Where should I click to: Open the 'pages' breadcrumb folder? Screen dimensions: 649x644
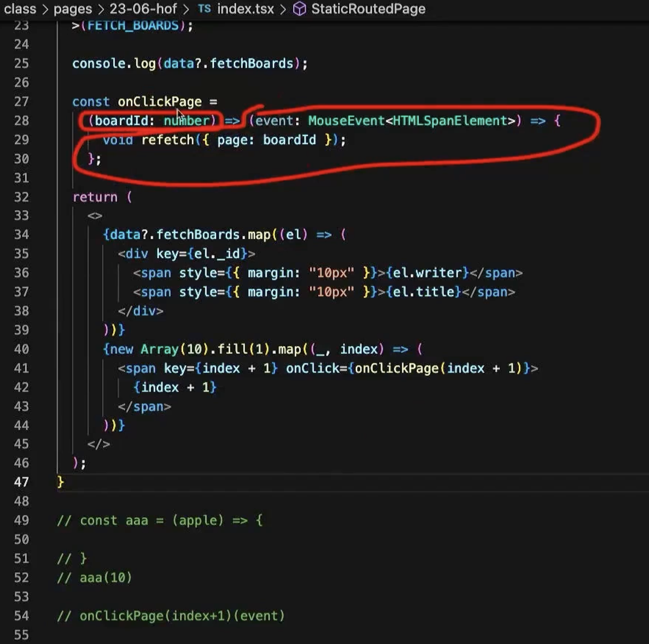[73, 9]
